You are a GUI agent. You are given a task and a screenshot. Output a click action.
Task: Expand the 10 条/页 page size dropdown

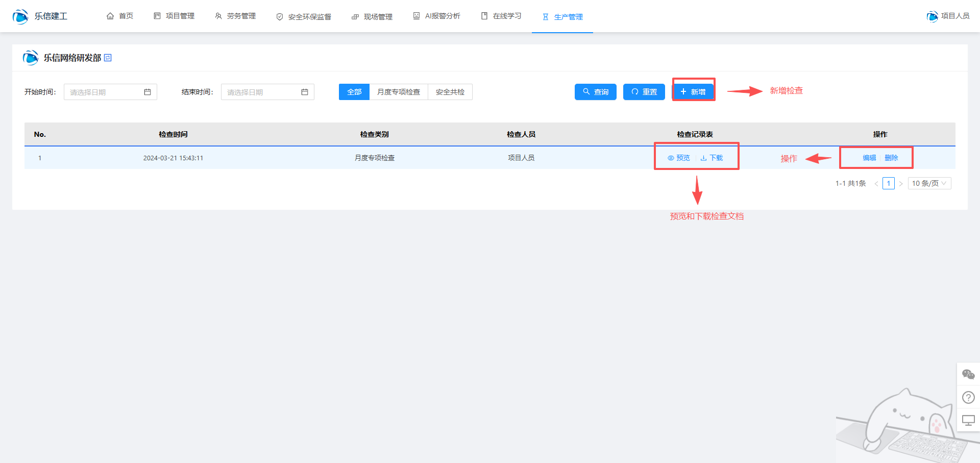929,183
